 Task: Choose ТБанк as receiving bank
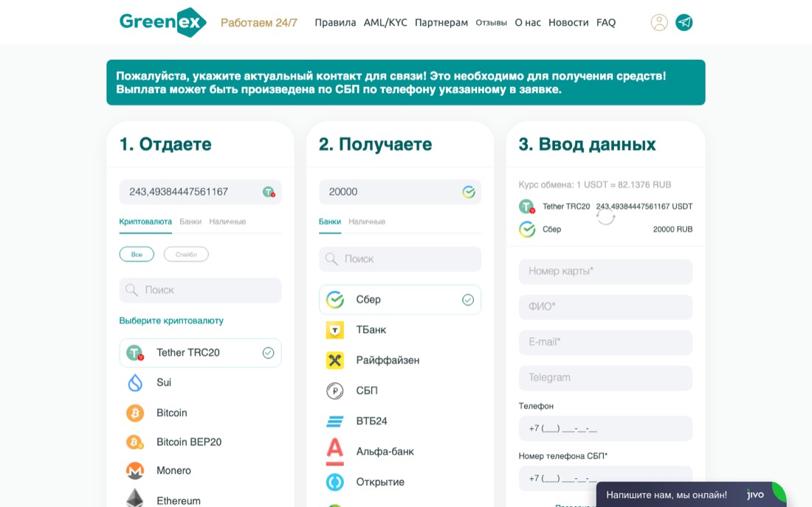[x=400, y=330]
